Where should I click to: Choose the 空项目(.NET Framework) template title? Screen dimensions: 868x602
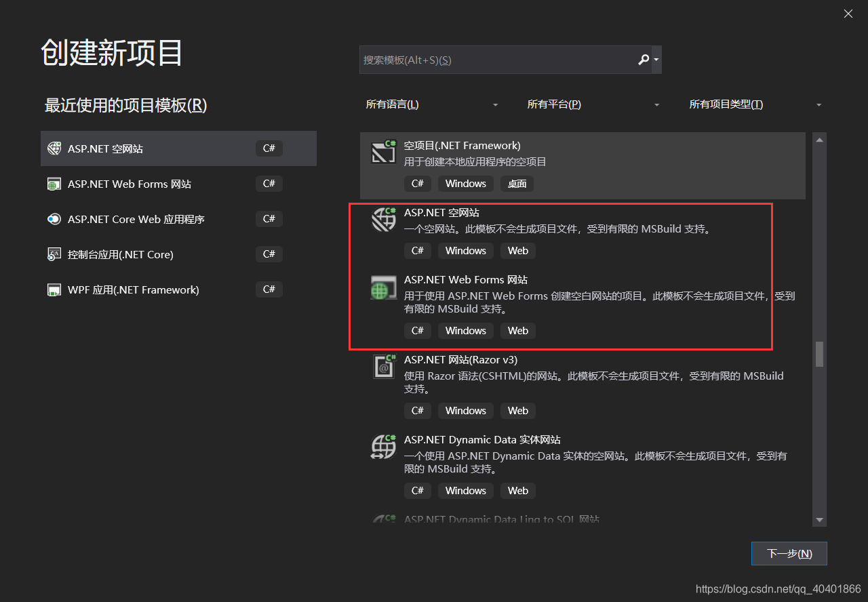(x=462, y=145)
